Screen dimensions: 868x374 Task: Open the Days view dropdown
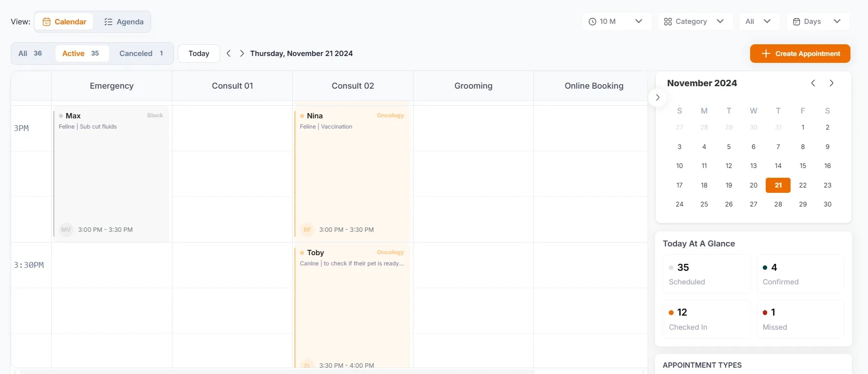[818, 21]
